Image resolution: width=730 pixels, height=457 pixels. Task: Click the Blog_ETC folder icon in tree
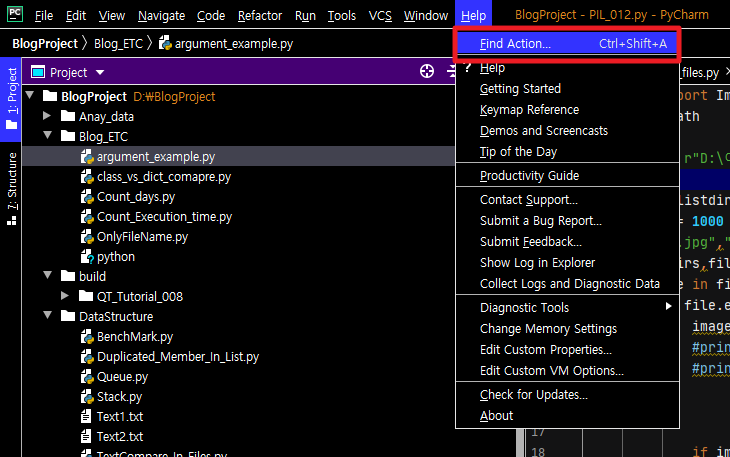coord(68,136)
